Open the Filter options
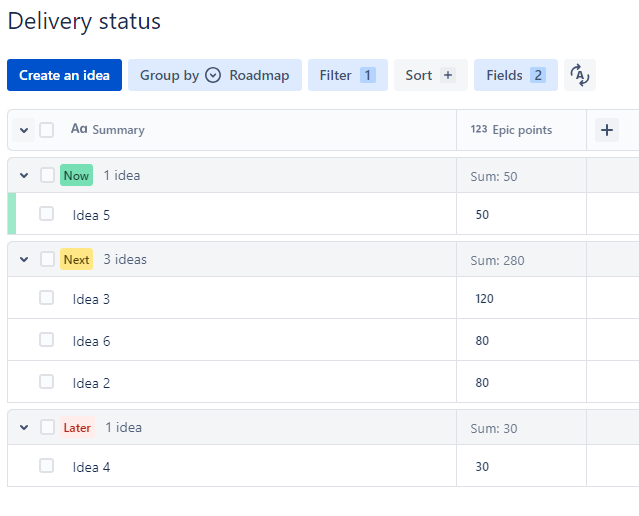639x516 pixels. tap(348, 75)
